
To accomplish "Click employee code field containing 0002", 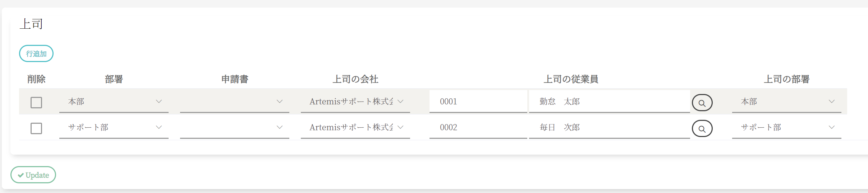I will point(478,128).
